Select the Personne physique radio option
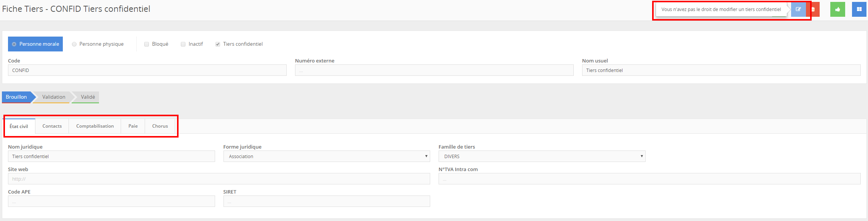868x221 pixels. 74,44
